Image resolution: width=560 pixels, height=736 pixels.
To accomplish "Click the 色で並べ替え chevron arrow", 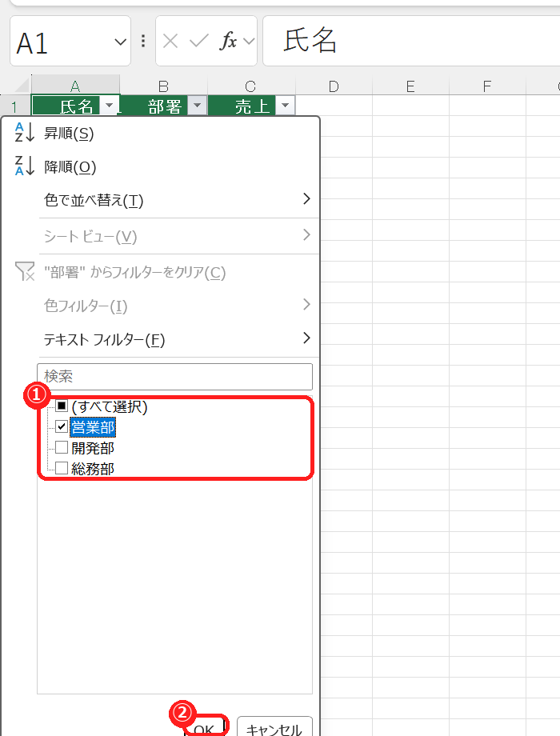I will click(306, 198).
